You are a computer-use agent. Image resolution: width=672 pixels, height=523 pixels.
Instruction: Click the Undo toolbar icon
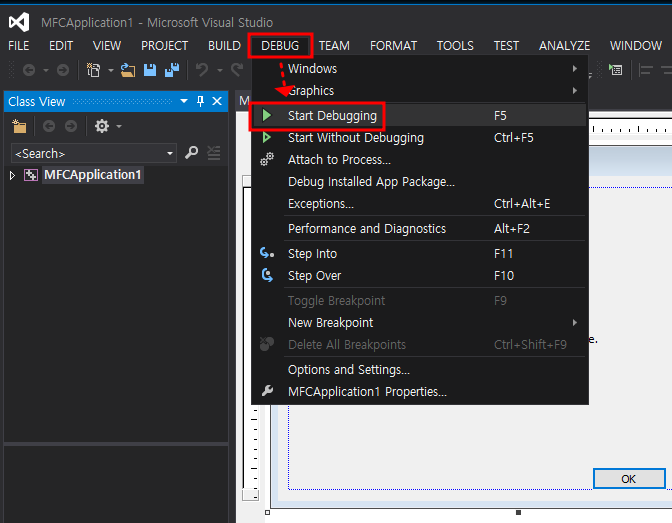[x=202, y=69]
